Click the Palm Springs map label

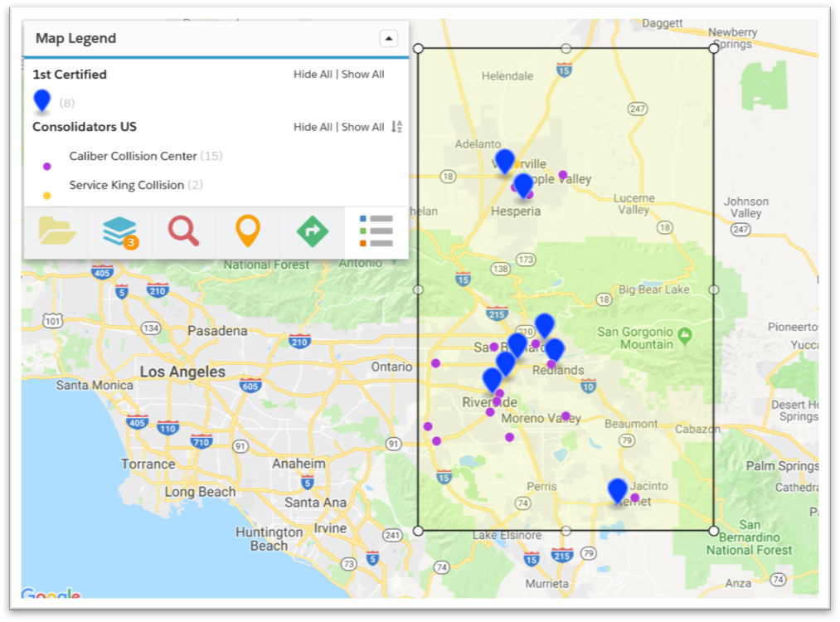pos(782,466)
